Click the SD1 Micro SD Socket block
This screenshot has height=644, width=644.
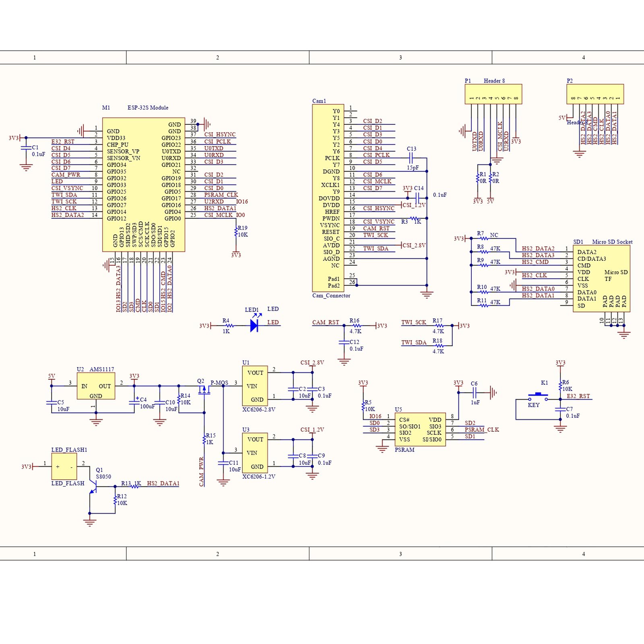[601, 278]
